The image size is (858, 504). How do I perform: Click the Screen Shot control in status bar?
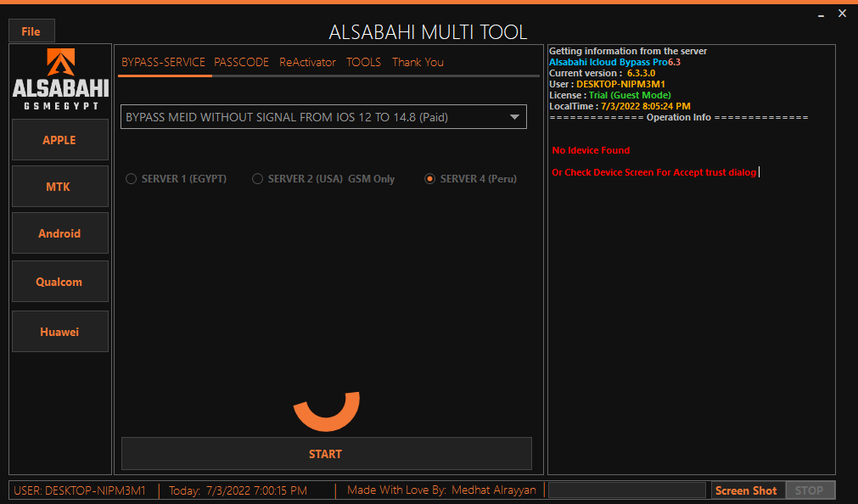click(x=746, y=490)
